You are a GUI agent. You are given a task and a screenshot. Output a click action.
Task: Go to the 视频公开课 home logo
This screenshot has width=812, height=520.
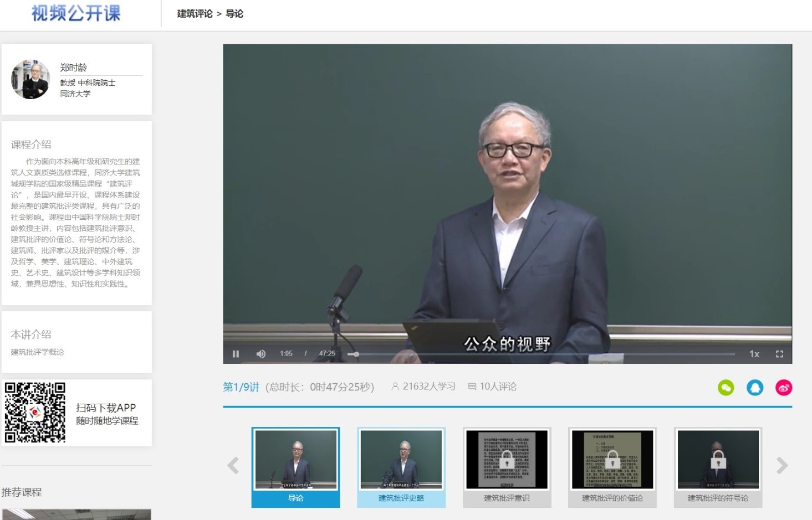[x=76, y=13]
